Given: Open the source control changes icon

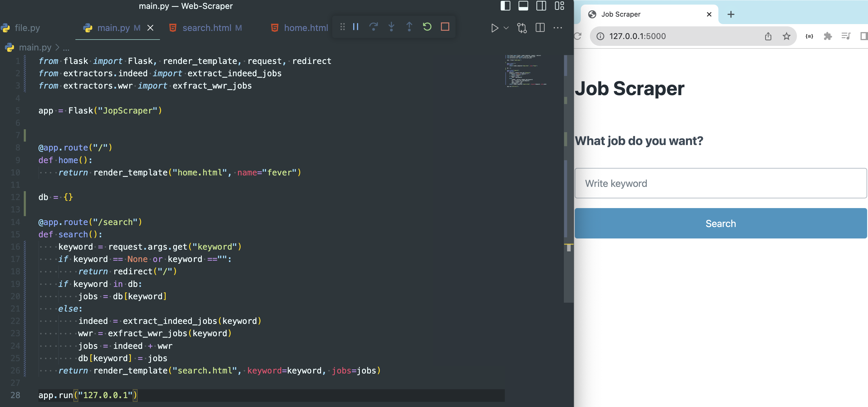Looking at the screenshot, I should point(522,28).
